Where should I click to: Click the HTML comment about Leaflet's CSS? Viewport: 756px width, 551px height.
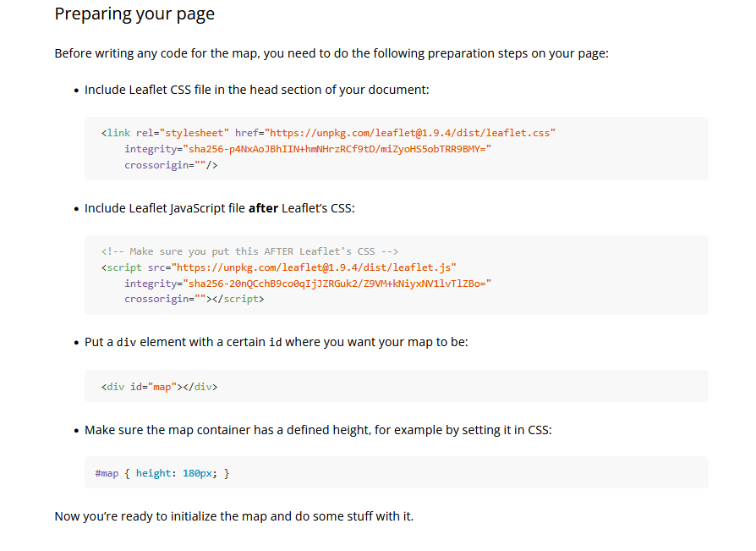[x=249, y=251]
